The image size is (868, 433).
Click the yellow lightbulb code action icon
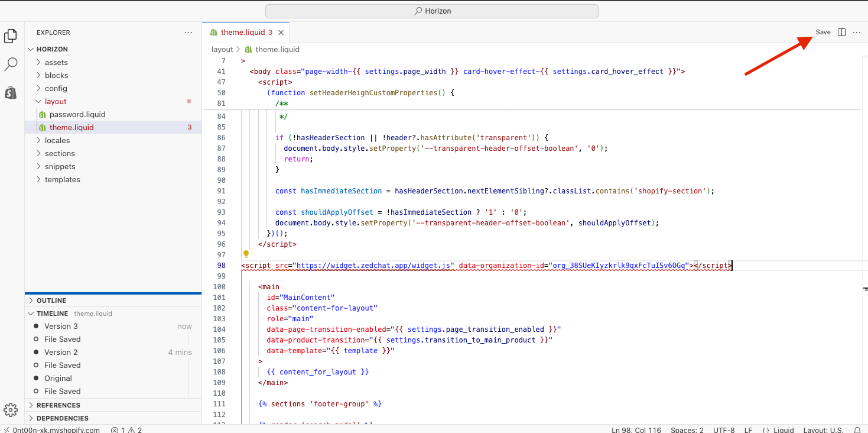[x=246, y=254]
